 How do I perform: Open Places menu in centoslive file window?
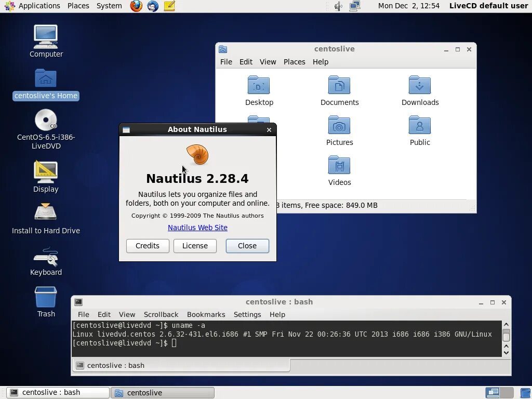point(294,62)
